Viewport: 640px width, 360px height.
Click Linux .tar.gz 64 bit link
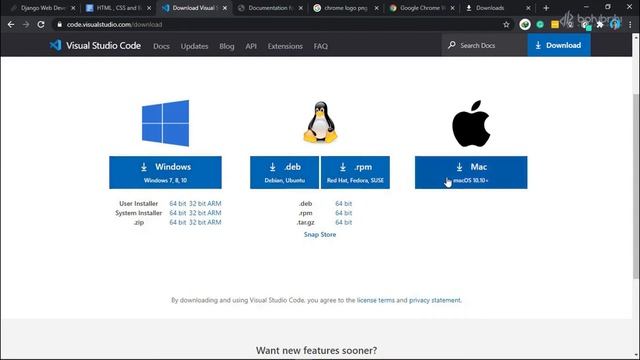pos(343,222)
